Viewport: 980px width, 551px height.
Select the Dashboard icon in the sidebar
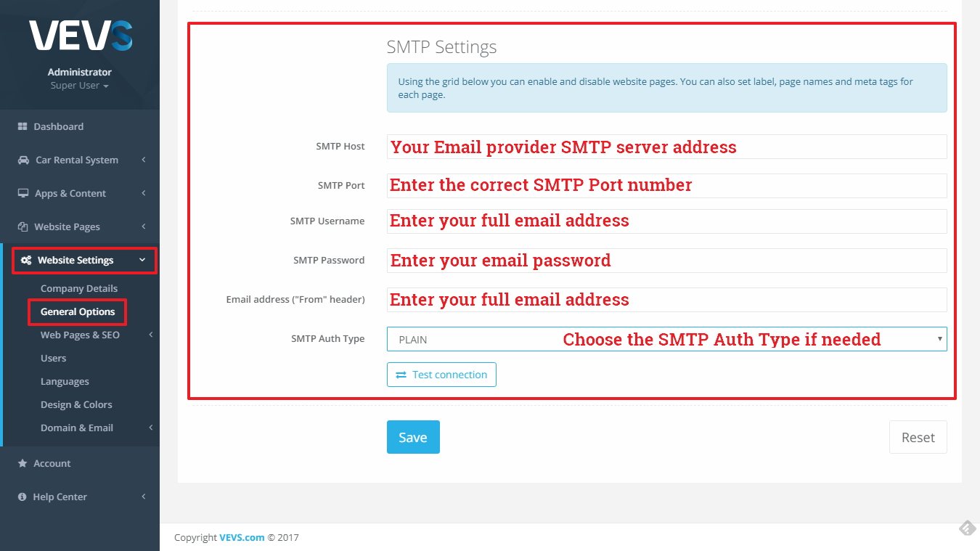click(22, 126)
